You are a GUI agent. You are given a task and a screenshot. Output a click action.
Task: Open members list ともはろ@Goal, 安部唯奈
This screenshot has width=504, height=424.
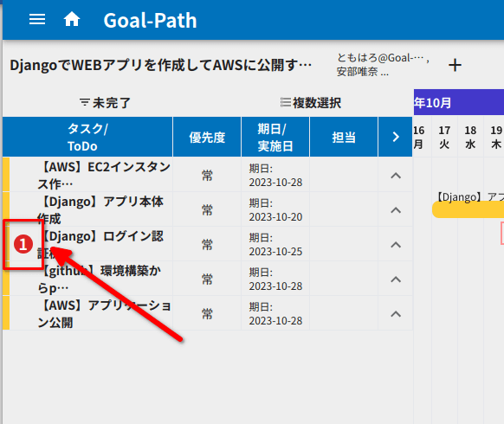(x=383, y=65)
